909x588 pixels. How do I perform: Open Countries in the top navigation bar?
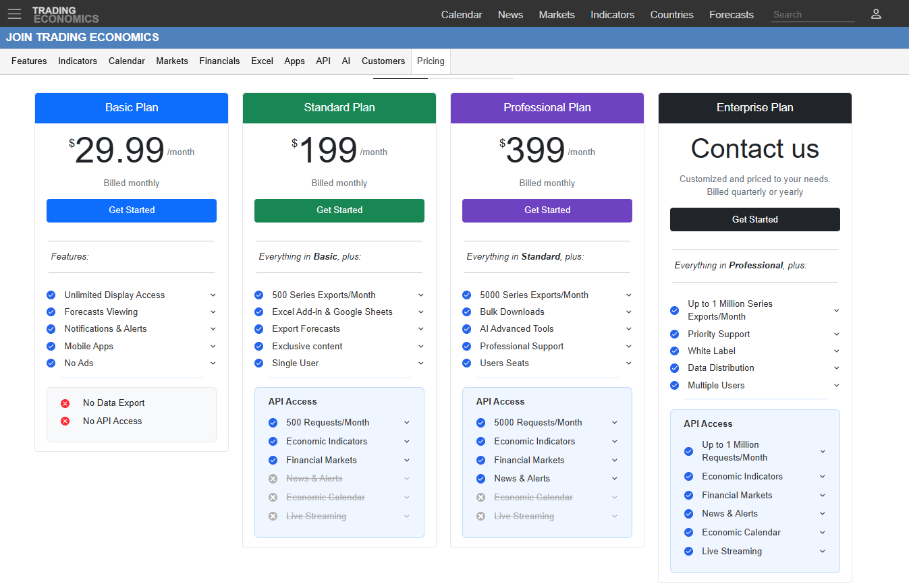click(x=671, y=15)
